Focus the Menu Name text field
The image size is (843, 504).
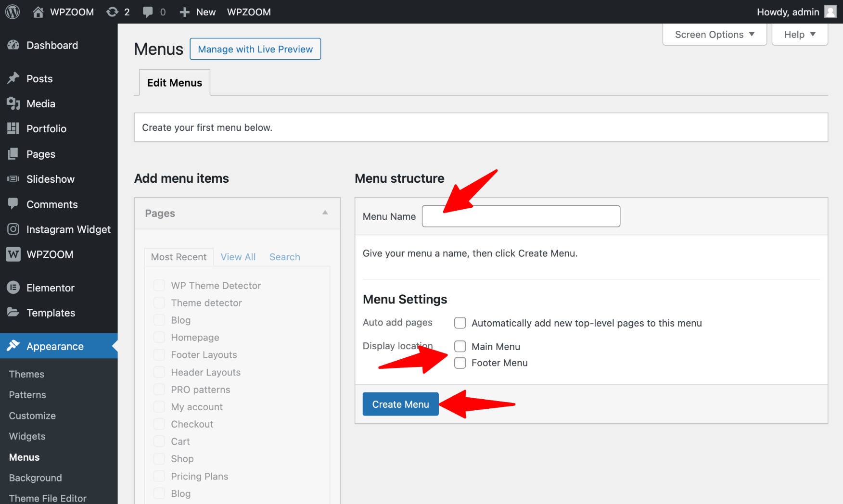coord(521,216)
